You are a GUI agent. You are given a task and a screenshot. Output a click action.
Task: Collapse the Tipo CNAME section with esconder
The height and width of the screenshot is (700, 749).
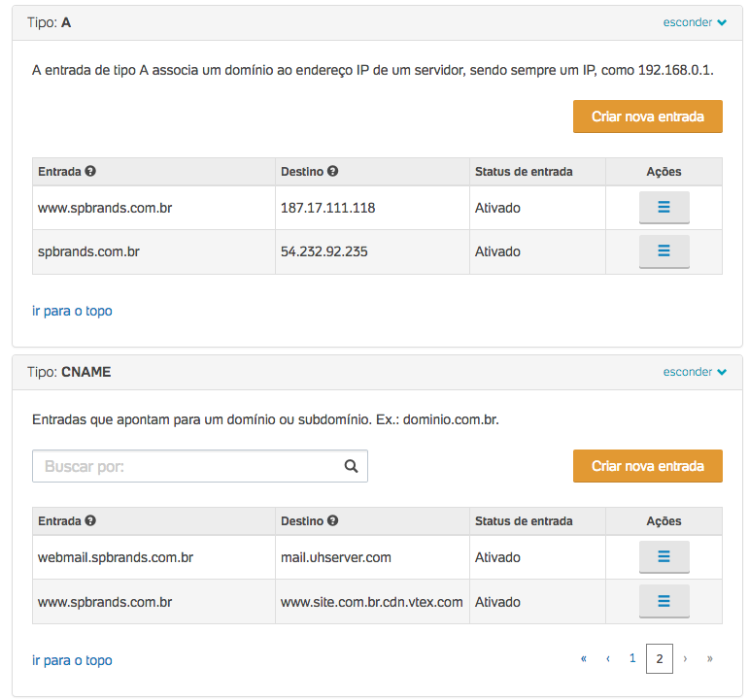695,372
